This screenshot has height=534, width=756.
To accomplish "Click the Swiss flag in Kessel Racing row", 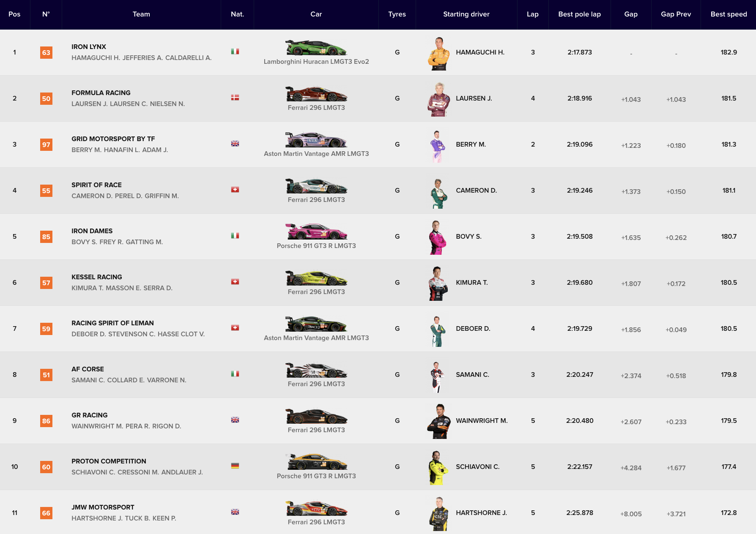I will [x=235, y=282].
